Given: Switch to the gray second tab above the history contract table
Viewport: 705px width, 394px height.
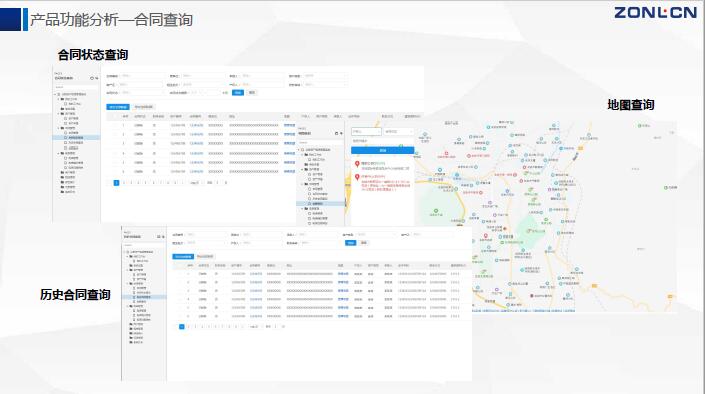Looking at the screenshot, I should click(x=205, y=256).
